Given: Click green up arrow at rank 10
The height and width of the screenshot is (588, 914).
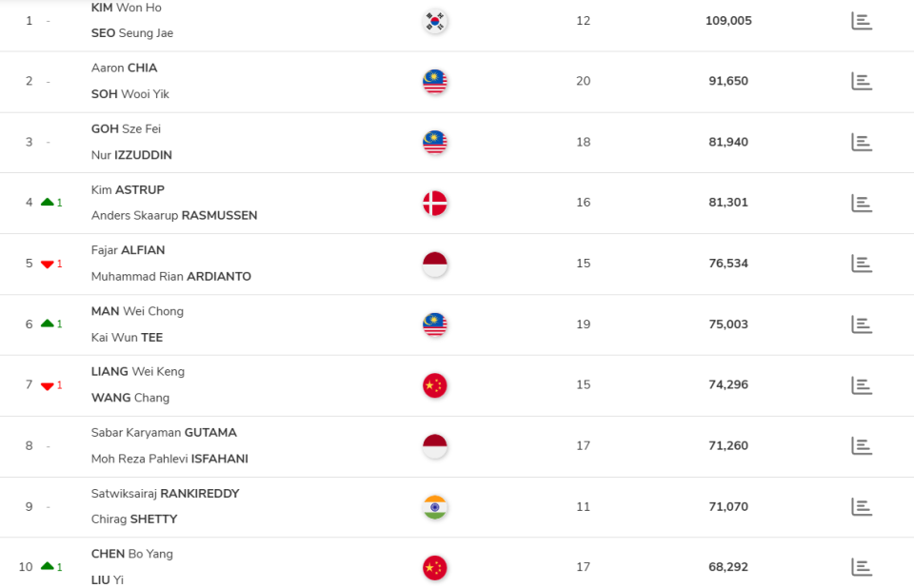Looking at the screenshot, I should (x=47, y=567).
